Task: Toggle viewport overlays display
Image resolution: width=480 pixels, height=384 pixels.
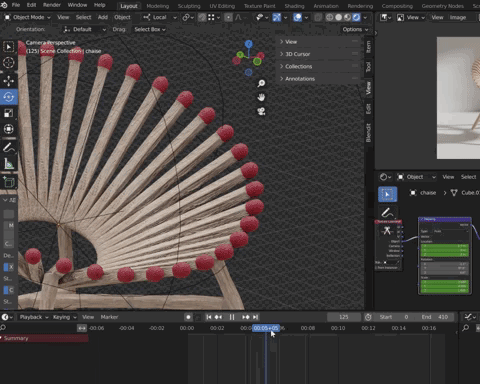Action: point(297,17)
